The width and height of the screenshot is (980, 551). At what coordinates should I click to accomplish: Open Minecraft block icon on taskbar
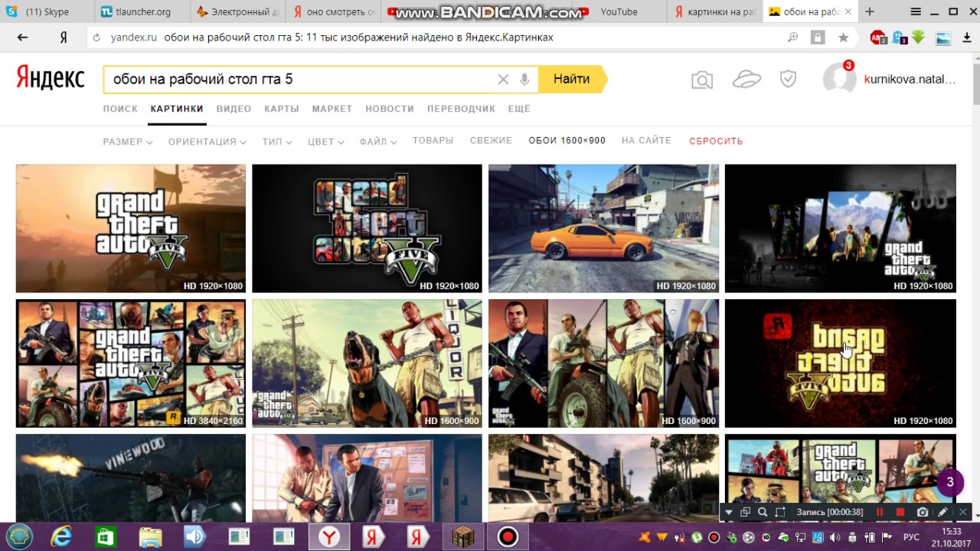pyautogui.click(x=462, y=536)
